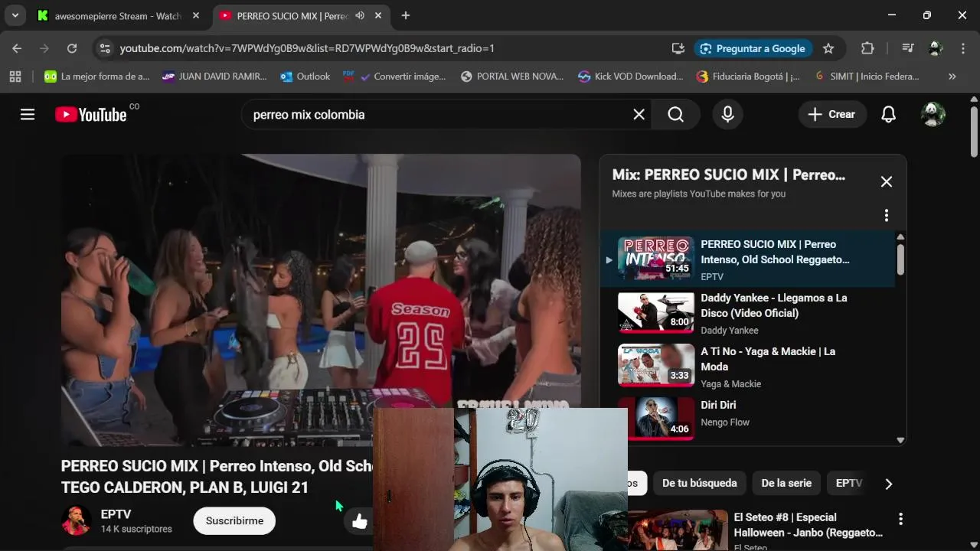Viewport: 980px width, 551px height.
Task: Open the Chrome three-dot menu
Action: 962,48
